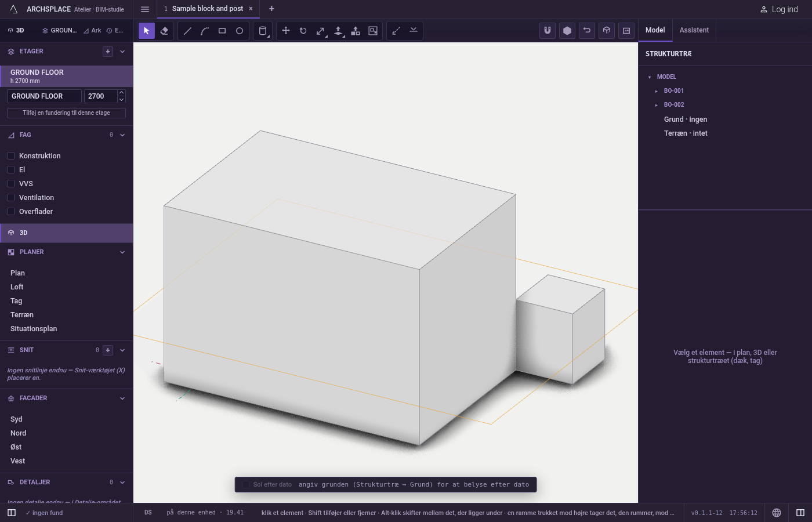Select the arc drawing tool
Screen dimensions: 812x522
[205, 31]
